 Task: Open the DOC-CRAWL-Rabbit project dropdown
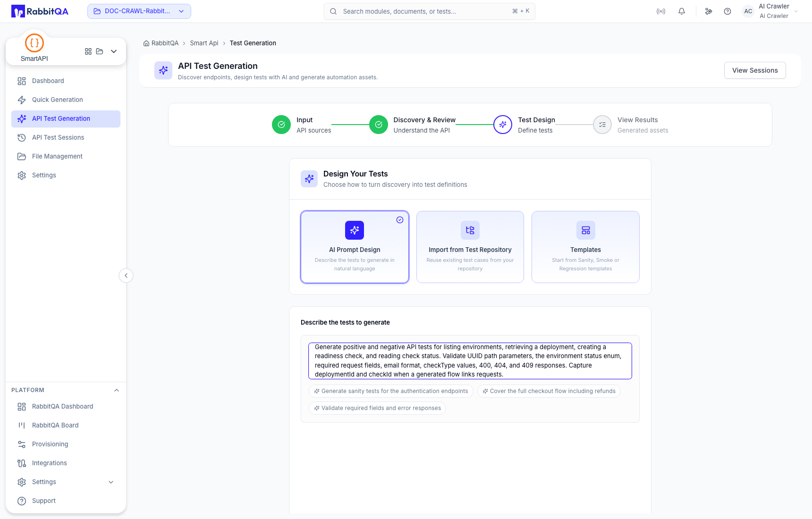[139, 11]
